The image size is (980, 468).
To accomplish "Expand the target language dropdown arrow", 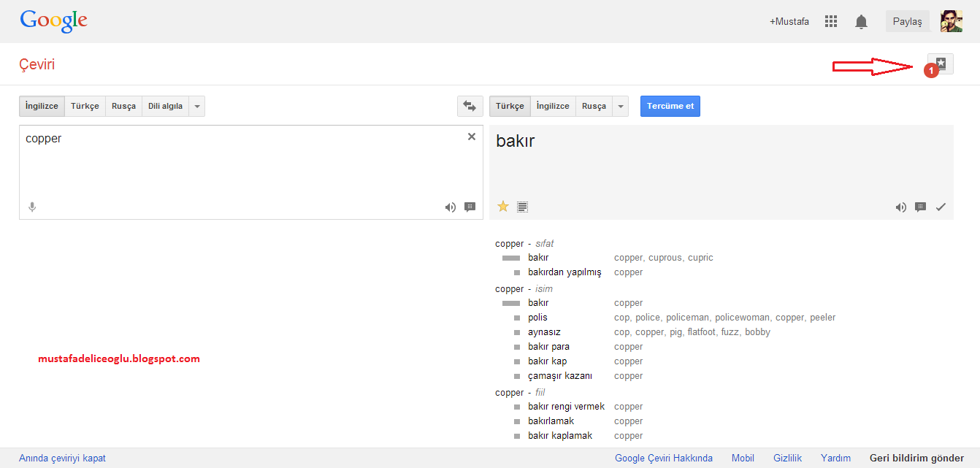I will (621, 107).
